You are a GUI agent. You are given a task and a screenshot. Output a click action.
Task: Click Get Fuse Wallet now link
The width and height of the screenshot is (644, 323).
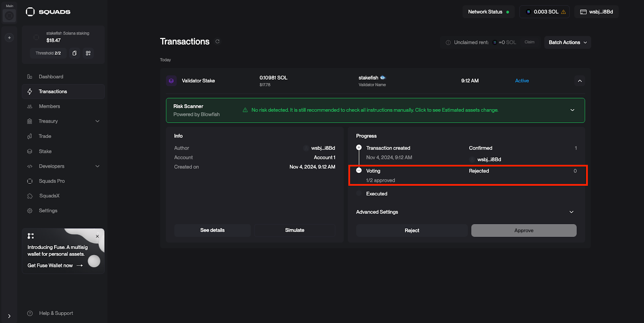pyautogui.click(x=55, y=265)
